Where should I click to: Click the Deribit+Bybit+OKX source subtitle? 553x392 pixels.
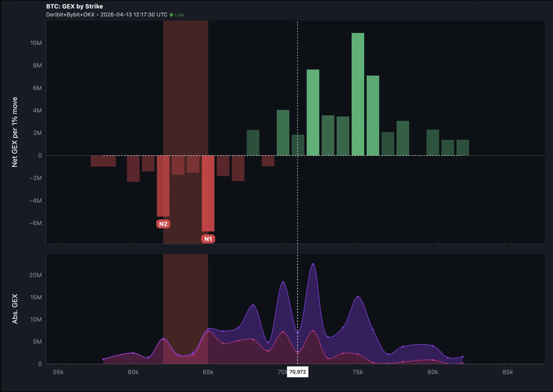point(70,15)
